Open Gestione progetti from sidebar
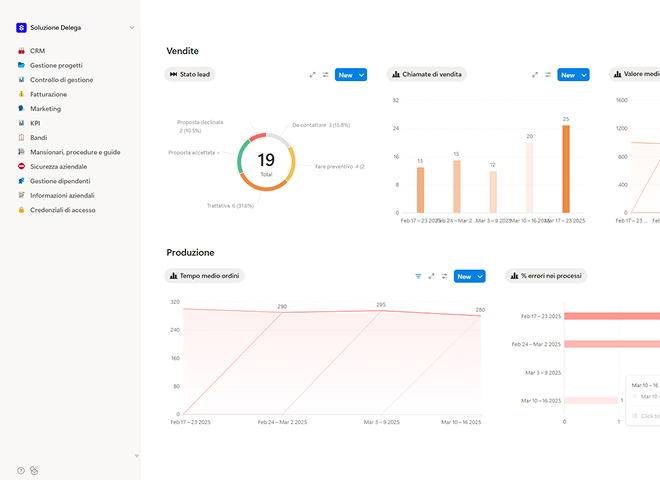This screenshot has height=480, width=660. [x=56, y=64]
